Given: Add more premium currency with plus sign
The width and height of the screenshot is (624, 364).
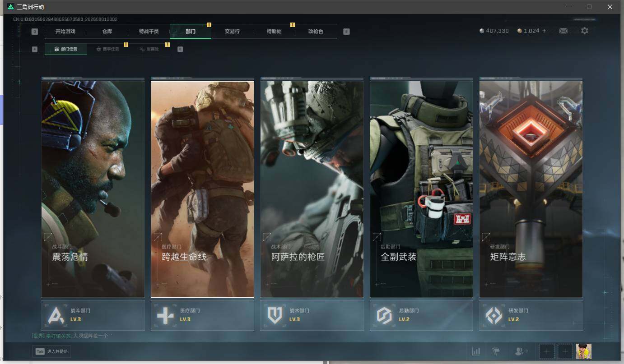Looking at the screenshot, I should [x=544, y=31].
